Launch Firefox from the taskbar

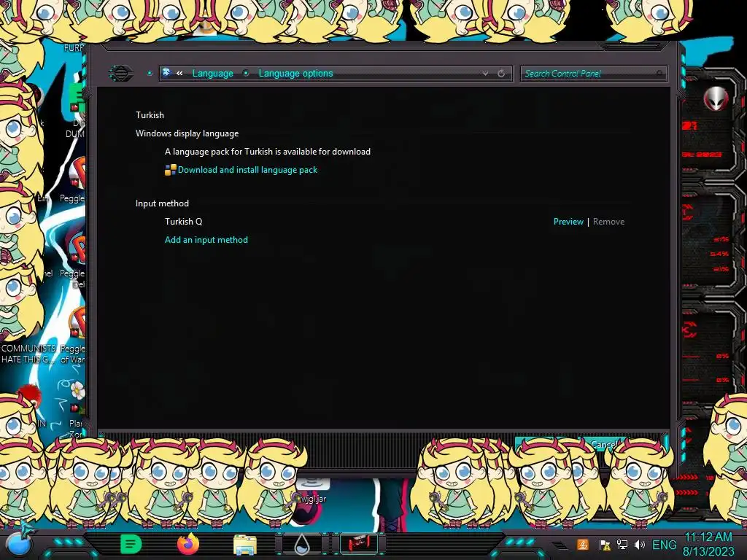pyautogui.click(x=188, y=544)
